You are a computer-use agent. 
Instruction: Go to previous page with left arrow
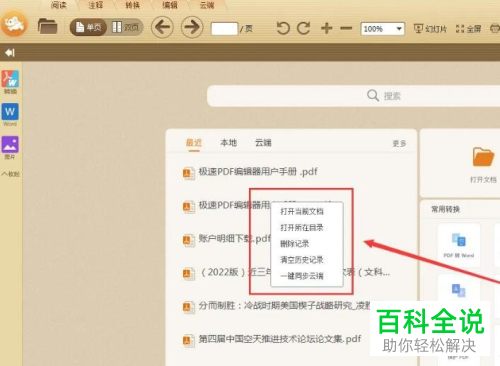(162, 27)
